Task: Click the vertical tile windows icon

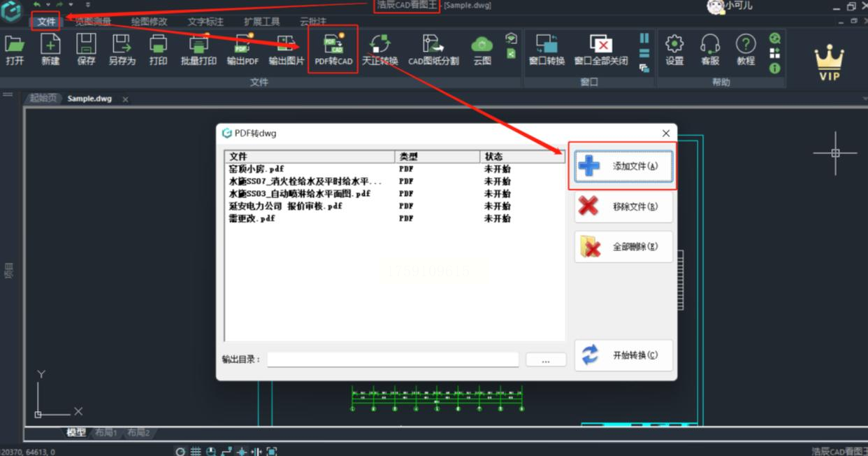Action: pyautogui.click(x=644, y=38)
